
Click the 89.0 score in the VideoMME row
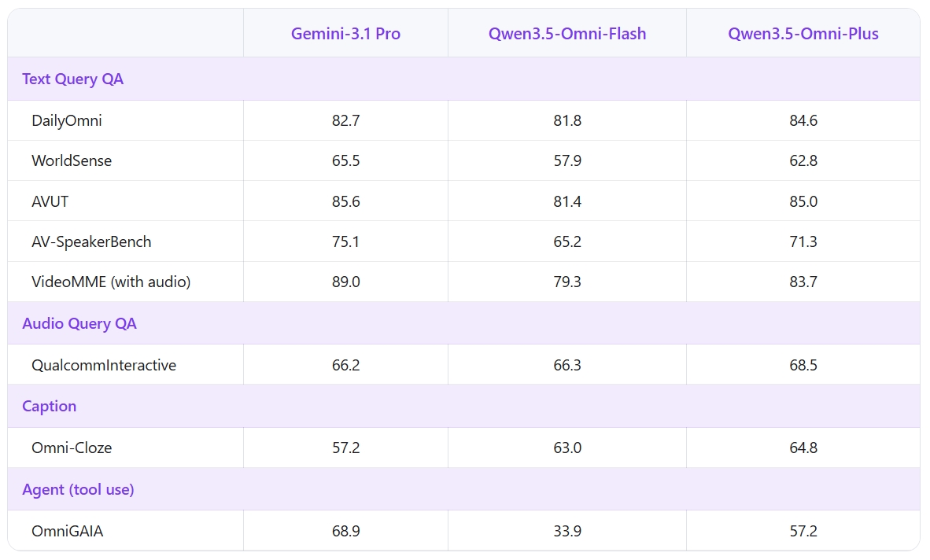[346, 282]
